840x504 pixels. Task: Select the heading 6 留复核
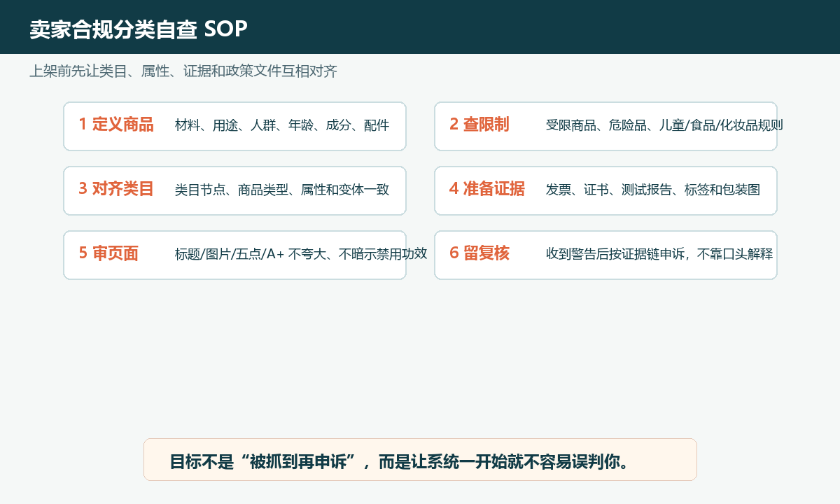479,253
